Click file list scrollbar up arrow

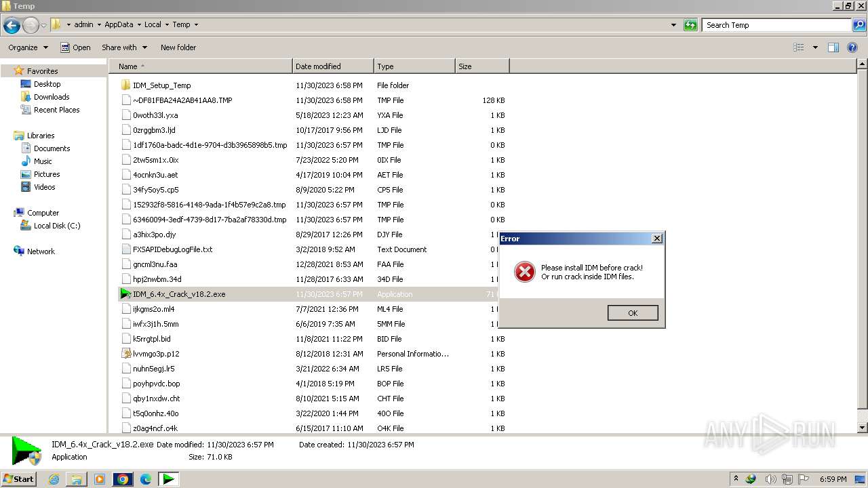(x=862, y=64)
